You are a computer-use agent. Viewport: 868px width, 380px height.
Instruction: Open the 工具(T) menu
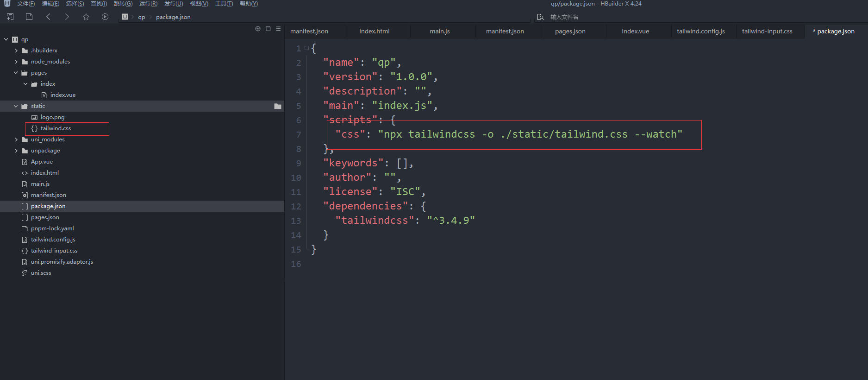coord(224,4)
